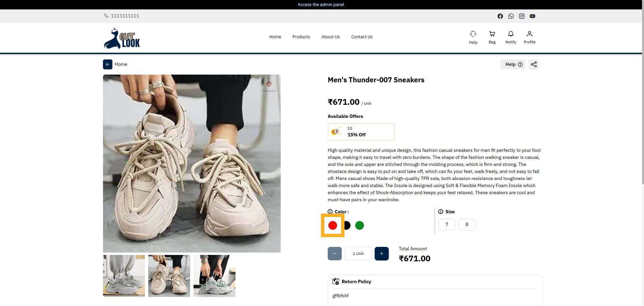Viewport: 644px width, 306px height.
Task: Open the shopping Bag
Action: 492,37
